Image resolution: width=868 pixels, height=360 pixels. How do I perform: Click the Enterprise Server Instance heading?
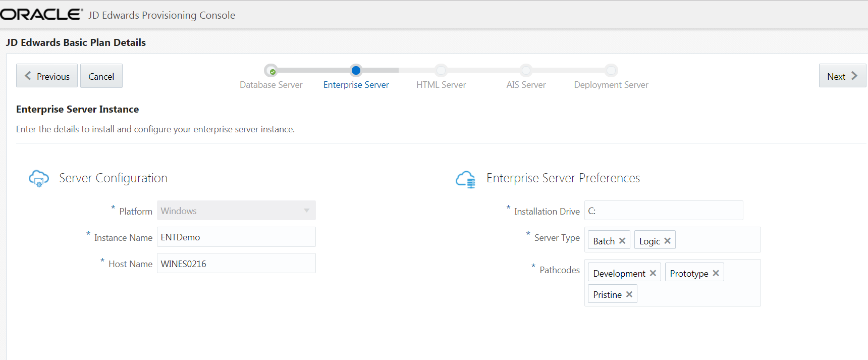click(x=77, y=109)
